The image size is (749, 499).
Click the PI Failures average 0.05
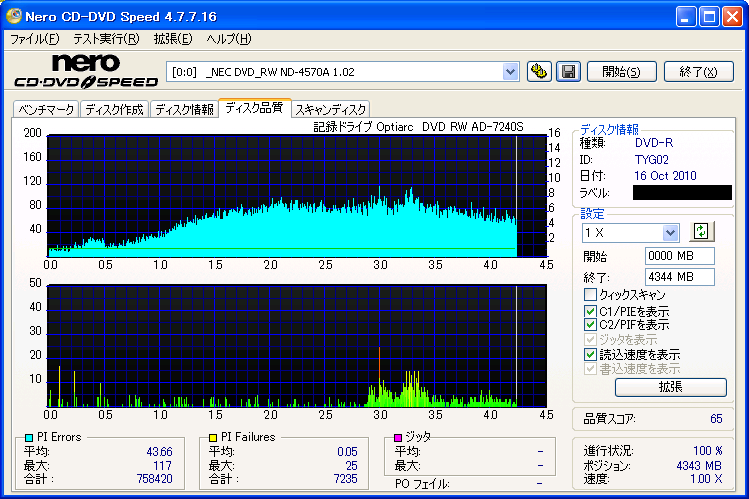(347, 451)
